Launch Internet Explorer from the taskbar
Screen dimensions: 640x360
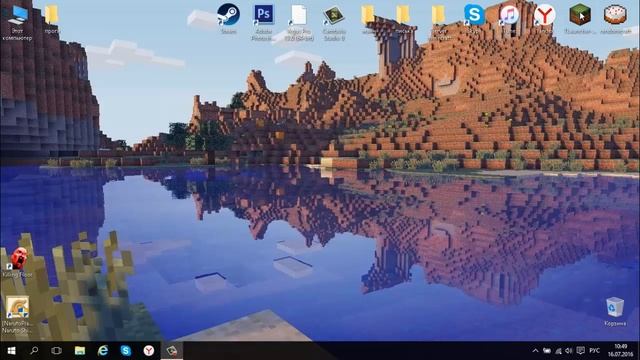pyautogui.click(x=103, y=351)
